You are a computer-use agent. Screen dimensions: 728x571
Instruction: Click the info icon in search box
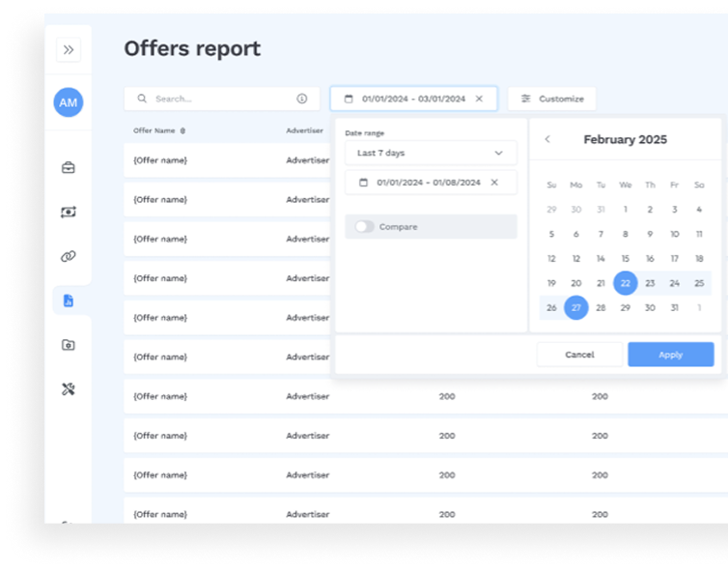point(302,99)
